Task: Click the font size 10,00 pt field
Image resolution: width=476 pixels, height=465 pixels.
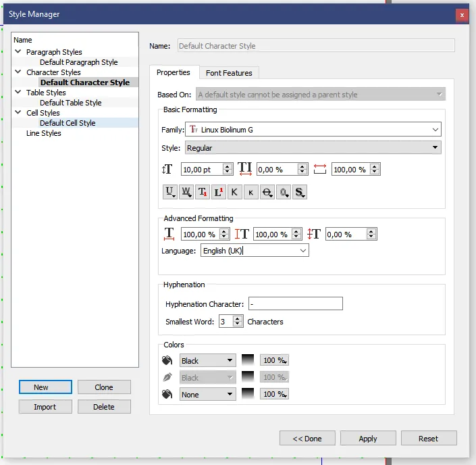Action: click(x=202, y=169)
